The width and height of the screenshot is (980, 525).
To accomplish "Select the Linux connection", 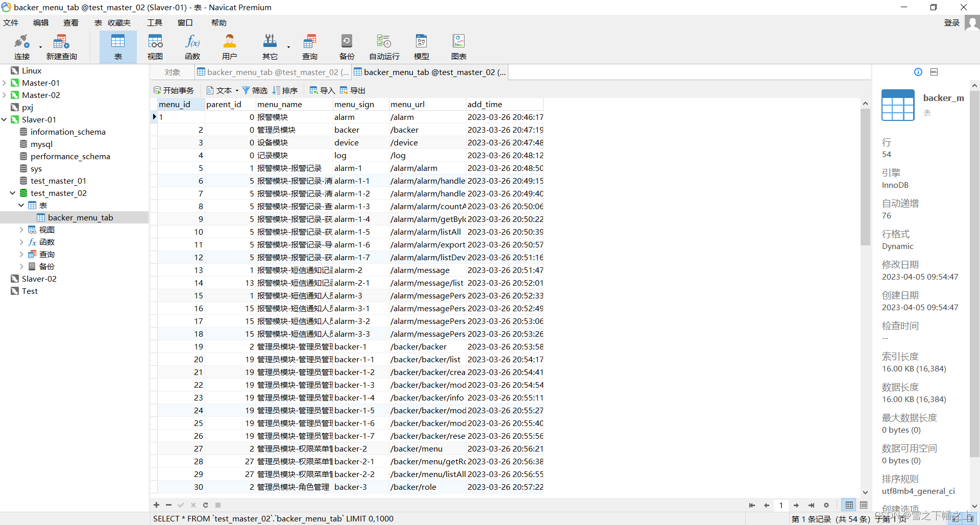I will (31, 70).
